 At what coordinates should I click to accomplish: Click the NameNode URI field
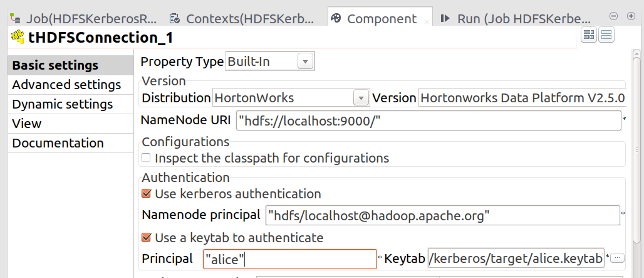click(x=427, y=120)
